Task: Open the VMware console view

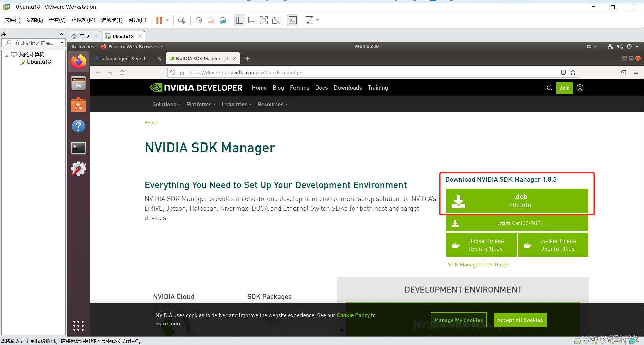Action: click(x=292, y=20)
